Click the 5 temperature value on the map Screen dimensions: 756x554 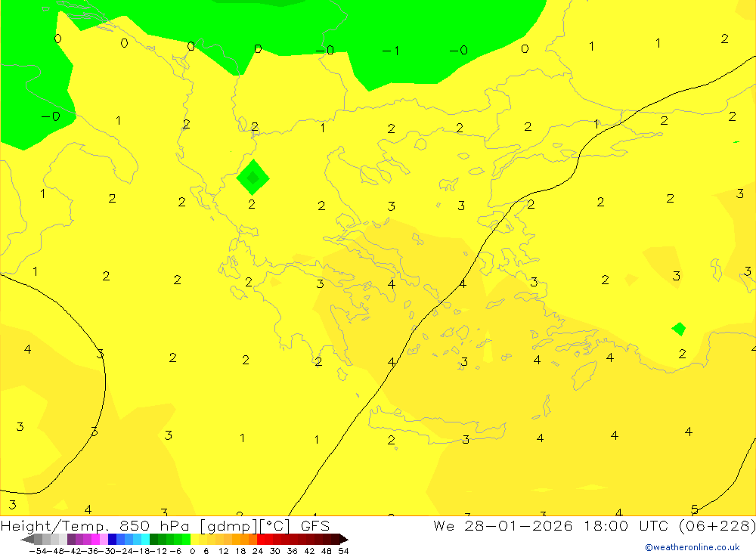click(694, 509)
